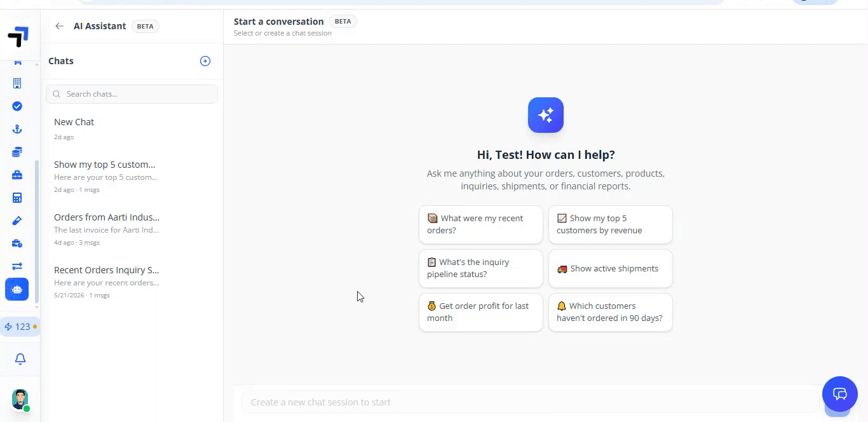Open the anchor icon in the sidebar

tap(17, 129)
